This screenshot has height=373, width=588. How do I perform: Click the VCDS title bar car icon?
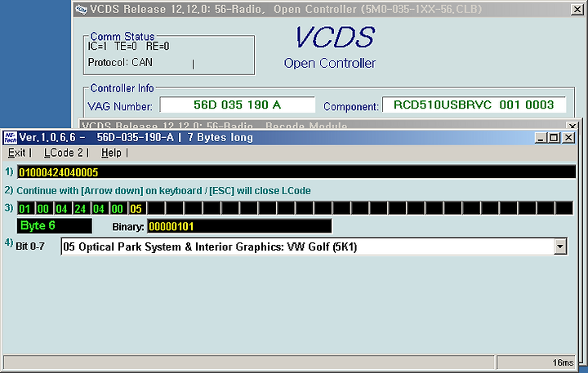81,9
